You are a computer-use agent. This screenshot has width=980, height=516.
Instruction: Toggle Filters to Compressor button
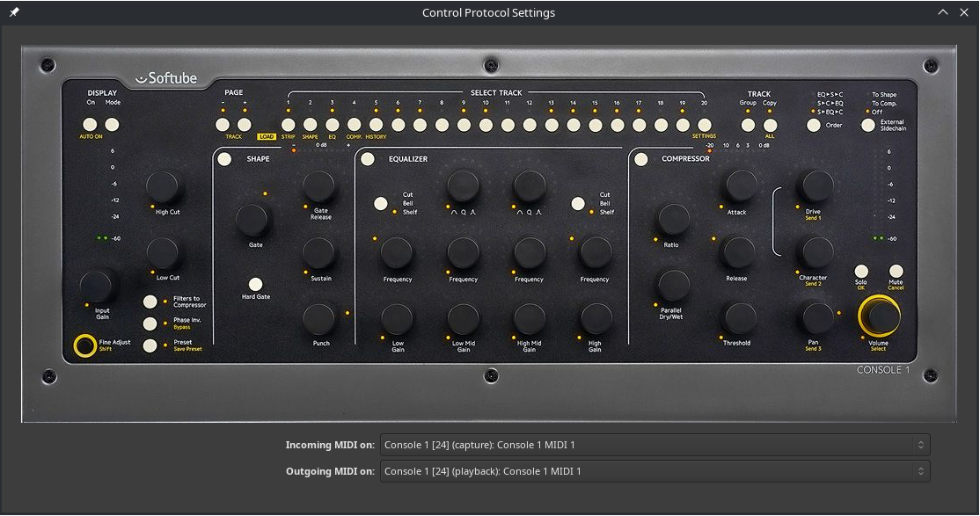coord(150,302)
